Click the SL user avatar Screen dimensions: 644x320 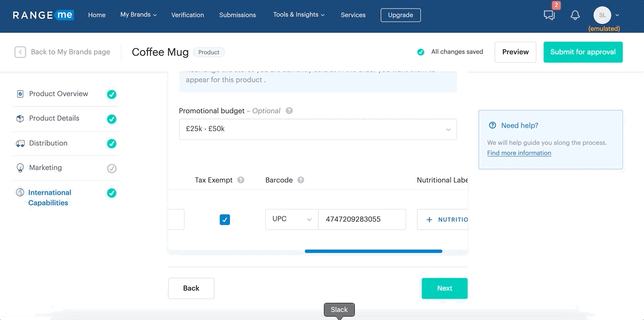coord(602,15)
